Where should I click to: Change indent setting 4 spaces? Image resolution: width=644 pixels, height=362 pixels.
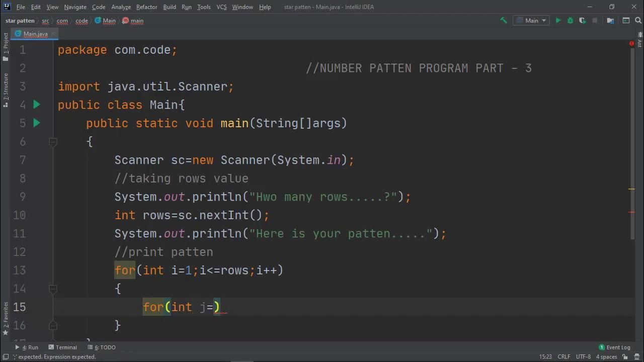(x=606, y=356)
